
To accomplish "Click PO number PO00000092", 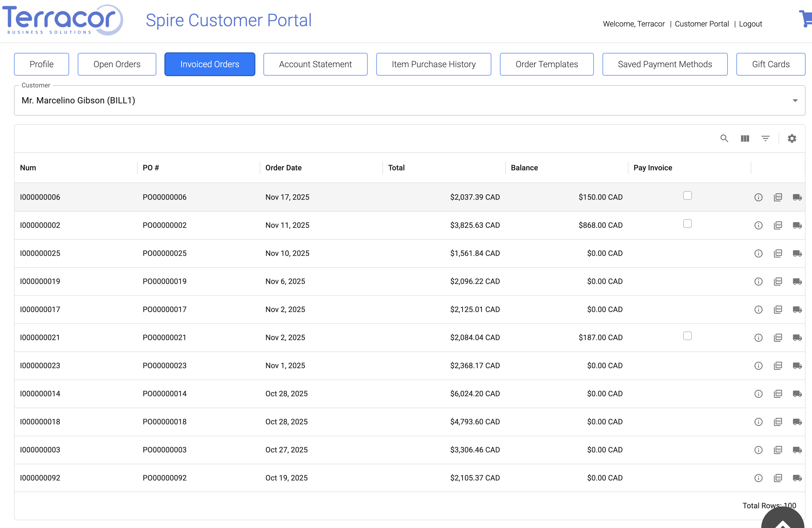I will 164,478.
